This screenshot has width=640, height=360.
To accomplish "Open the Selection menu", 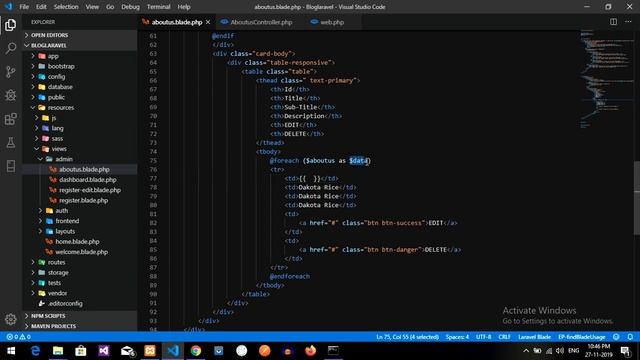I will click(x=66, y=7).
